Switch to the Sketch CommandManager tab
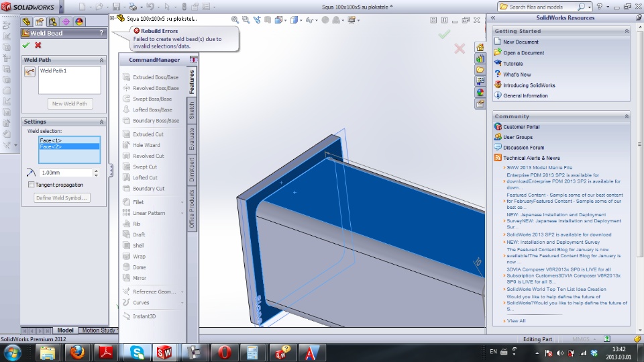644x362 pixels. pyautogui.click(x=192, y=111)
